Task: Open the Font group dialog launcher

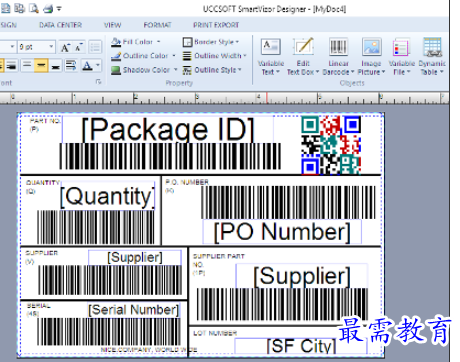Action: point(98,82)
